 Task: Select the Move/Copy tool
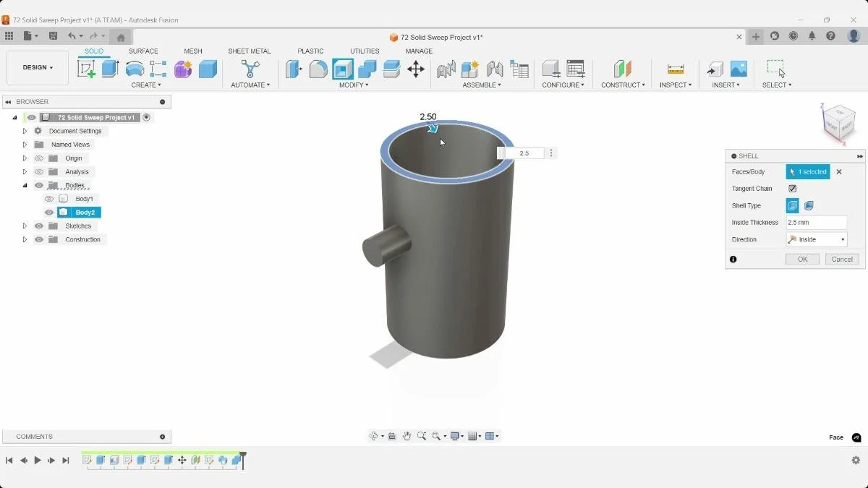point(416,69)
